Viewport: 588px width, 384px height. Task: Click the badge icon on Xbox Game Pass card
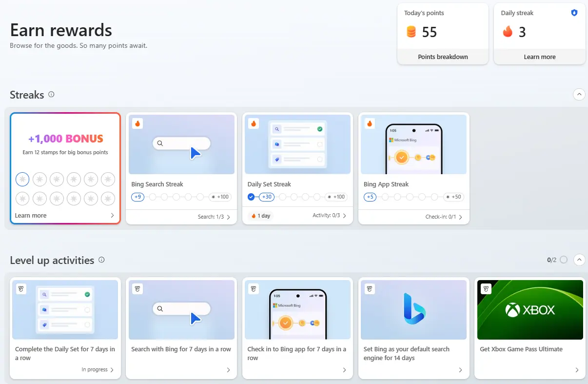click(x=486, y=289)
